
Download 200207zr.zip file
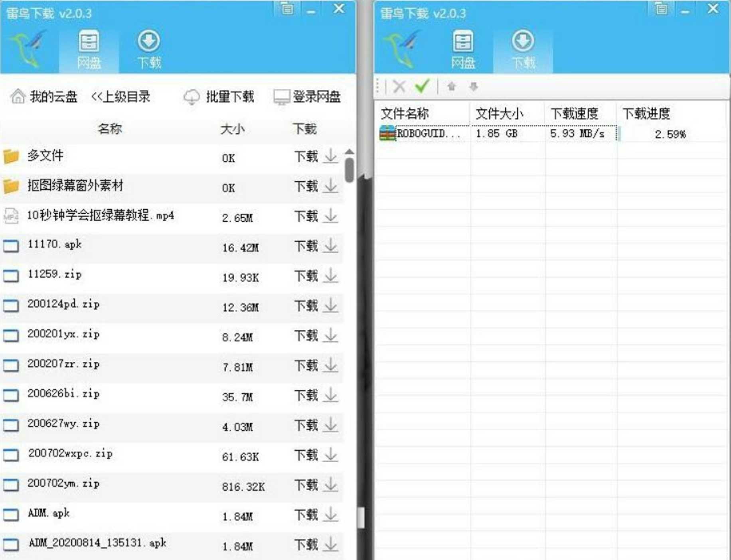coord(316,365)
